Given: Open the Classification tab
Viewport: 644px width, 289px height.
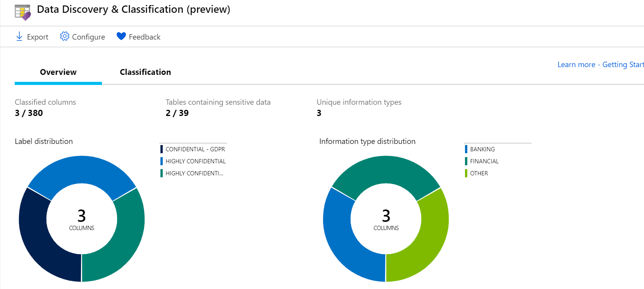Looking at the screenshot, I should click(x=145, y=72).
